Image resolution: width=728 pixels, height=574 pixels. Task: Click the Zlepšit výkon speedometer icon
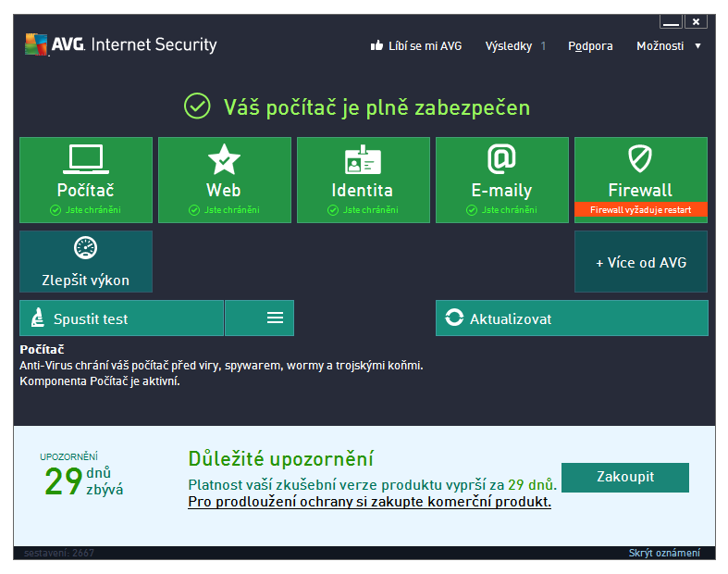click(86, 248)
